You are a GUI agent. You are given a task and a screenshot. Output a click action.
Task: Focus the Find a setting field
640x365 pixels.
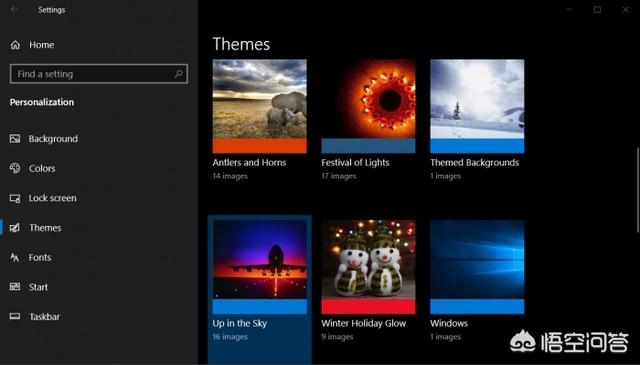99,74
